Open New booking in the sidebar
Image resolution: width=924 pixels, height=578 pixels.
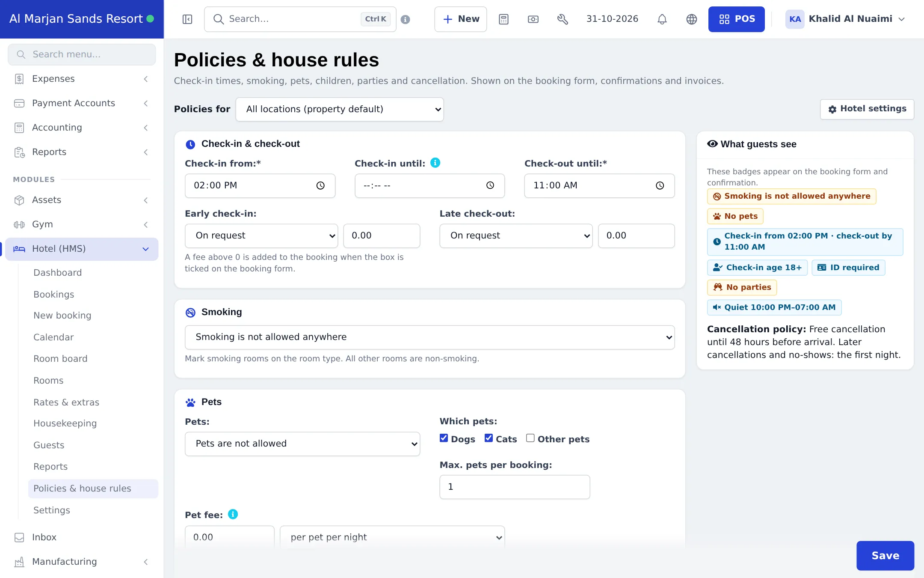62,316
